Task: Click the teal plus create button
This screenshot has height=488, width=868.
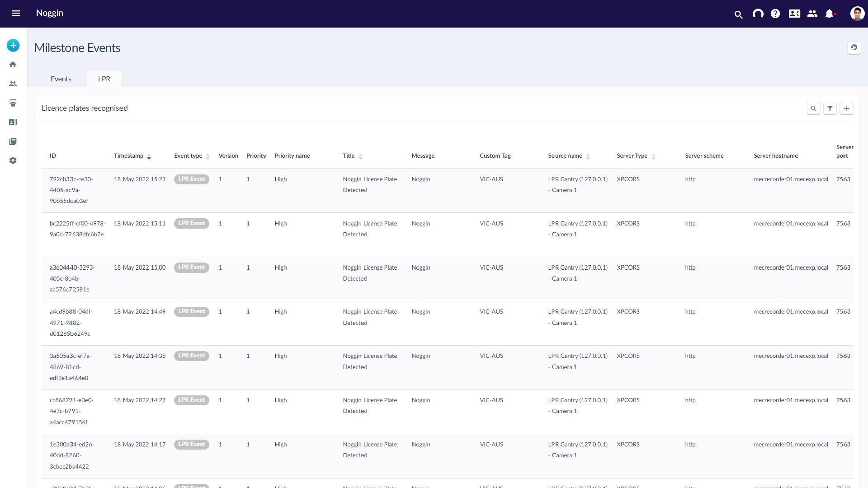Action: point(13,45)
